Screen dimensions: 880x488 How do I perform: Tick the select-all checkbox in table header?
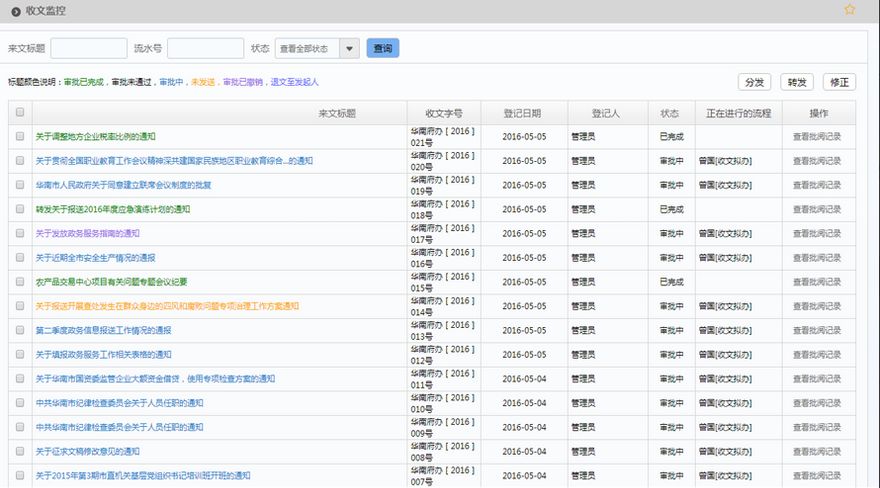[20, 113]
